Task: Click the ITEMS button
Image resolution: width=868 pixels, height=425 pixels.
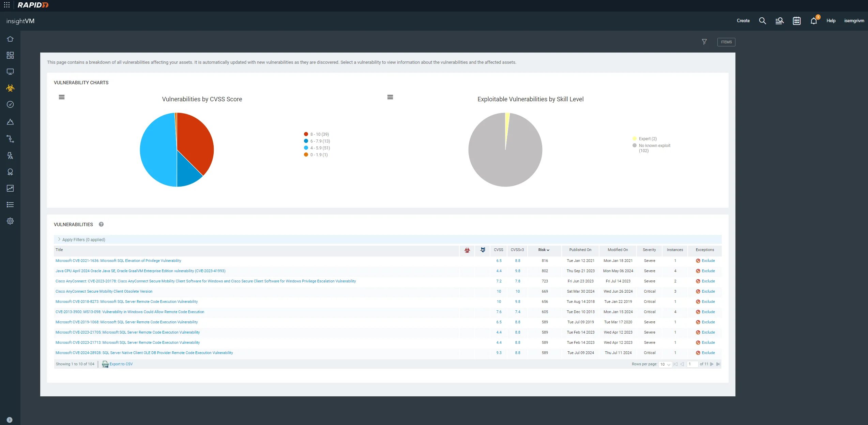Action: click(726, 42)
